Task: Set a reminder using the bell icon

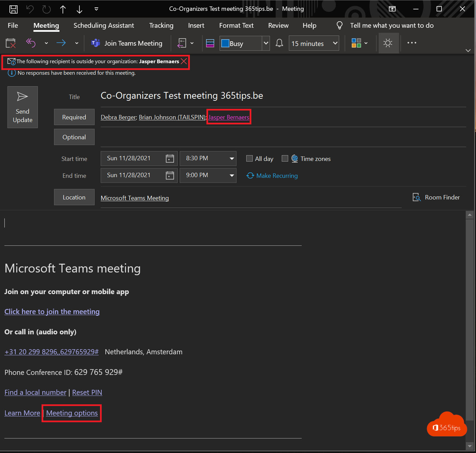Action: (279, 43)
